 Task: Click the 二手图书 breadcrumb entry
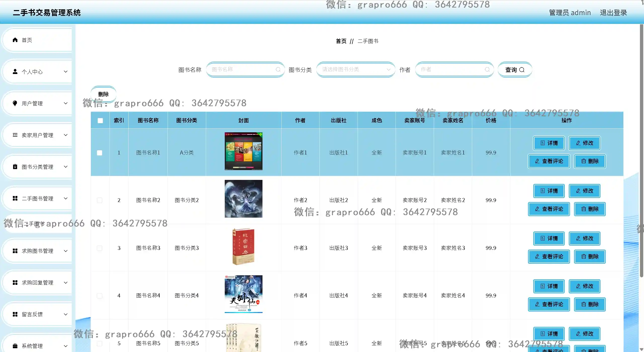pos(368,41)
